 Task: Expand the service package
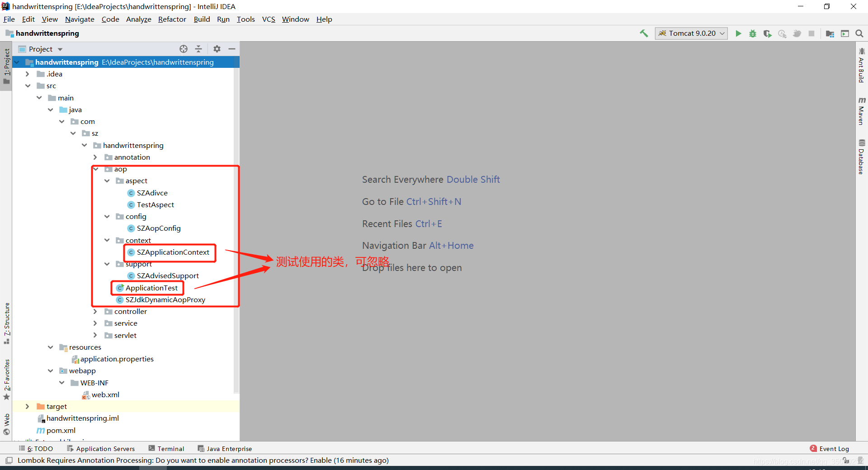pyautogui.click(x=95, y=323)
